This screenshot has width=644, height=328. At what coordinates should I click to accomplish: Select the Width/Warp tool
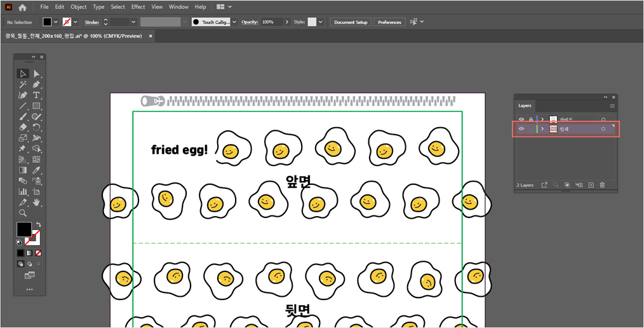[x=37, y=138]
